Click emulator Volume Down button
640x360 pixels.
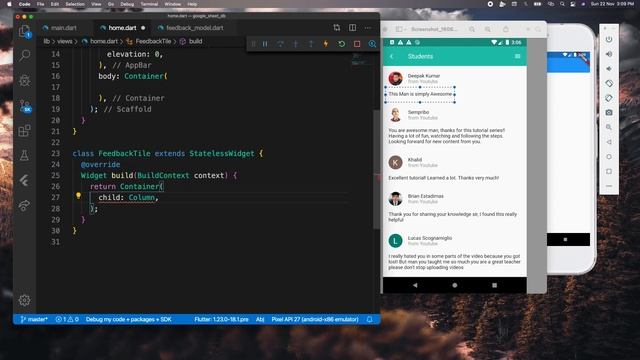tap(609, 69)
